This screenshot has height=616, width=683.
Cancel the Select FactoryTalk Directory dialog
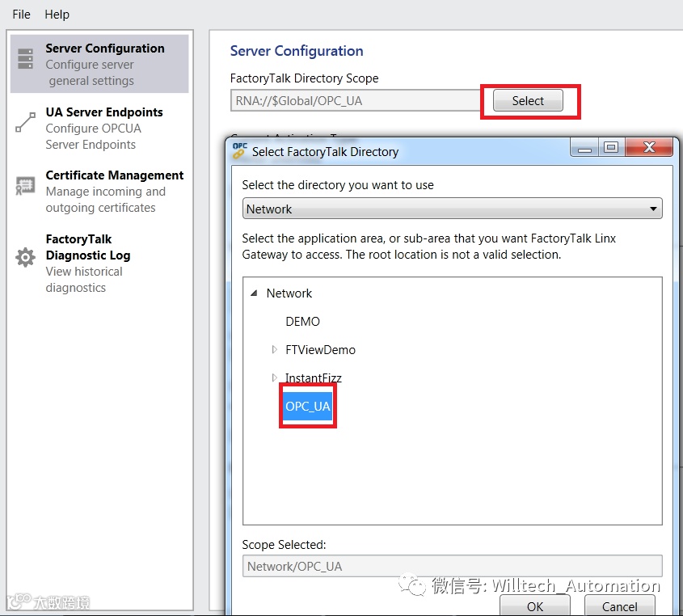(619, 606)
